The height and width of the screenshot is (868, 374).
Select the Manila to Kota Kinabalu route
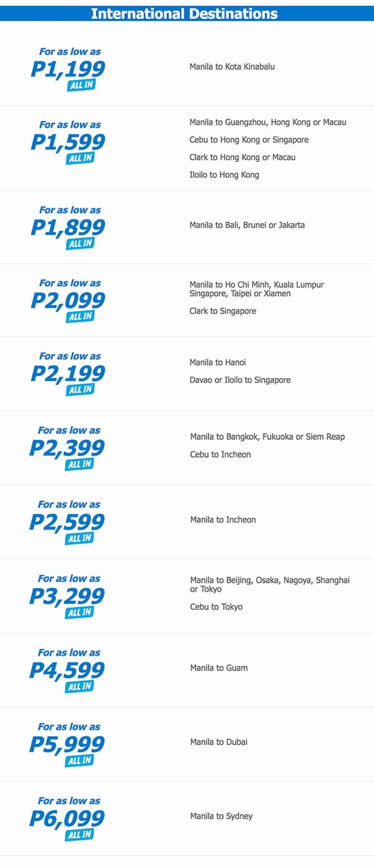232,67
